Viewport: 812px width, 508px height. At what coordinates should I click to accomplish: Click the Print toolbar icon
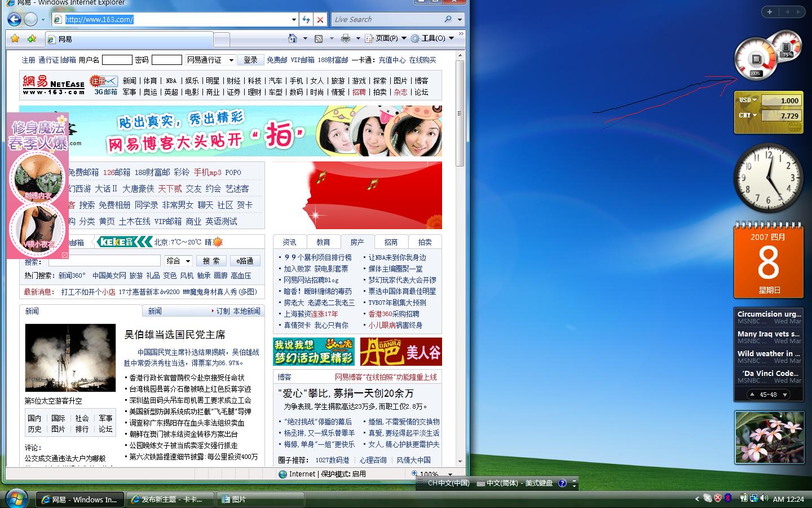pyautogui.click(x=346, y=38)
